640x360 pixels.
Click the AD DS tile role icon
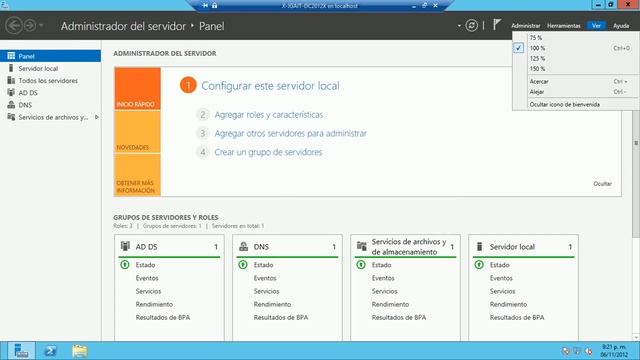[x=125, y=246]
